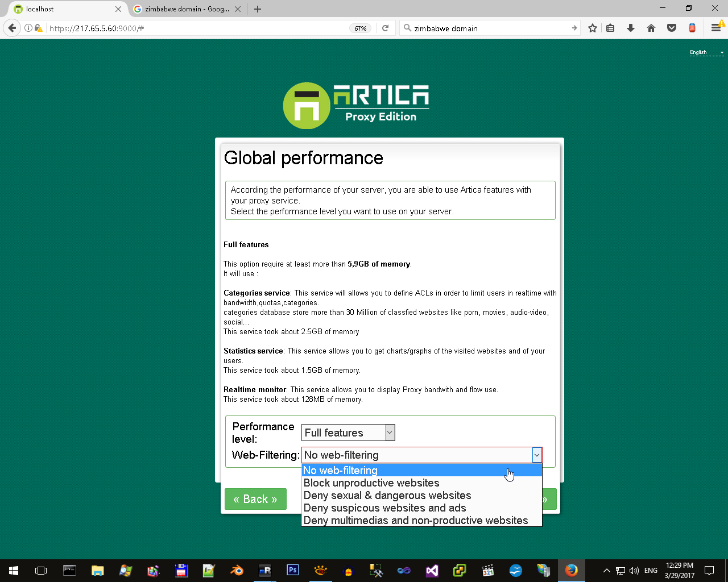Viewport: 728px width, 582px height.
Task: Switch to Firefox on the taskbar
Action: click(x=571, y=570)
